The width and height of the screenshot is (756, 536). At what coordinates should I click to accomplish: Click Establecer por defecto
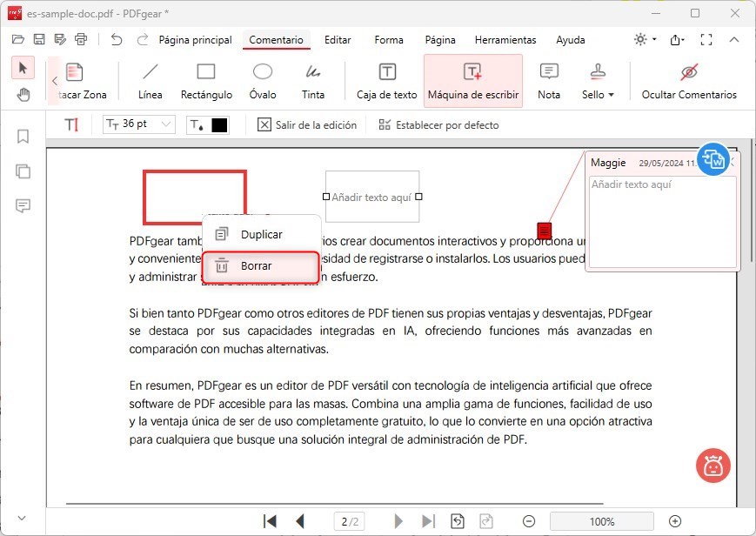438,125
